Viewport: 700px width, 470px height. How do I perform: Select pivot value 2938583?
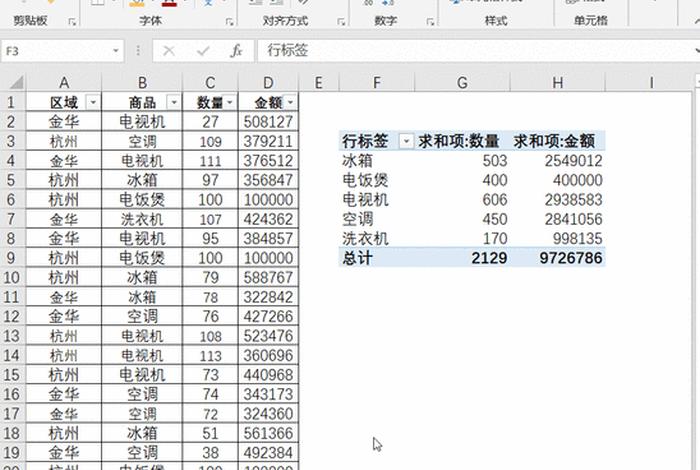557,200
